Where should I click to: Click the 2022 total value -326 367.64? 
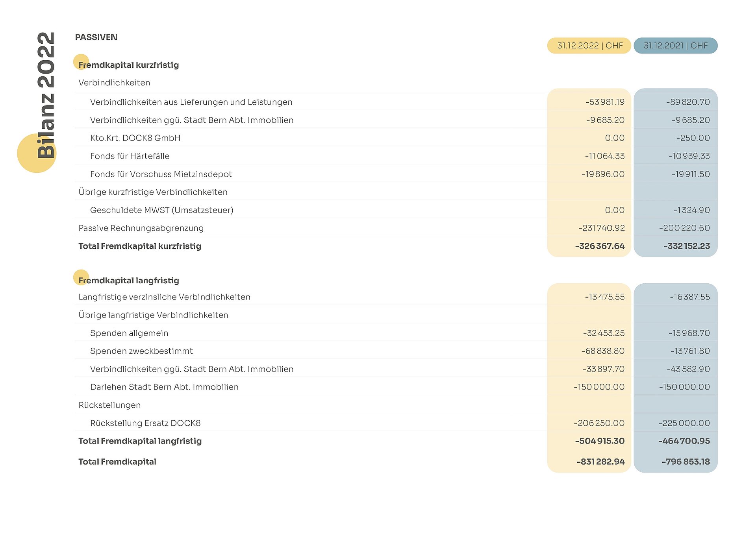pos(599,246)
